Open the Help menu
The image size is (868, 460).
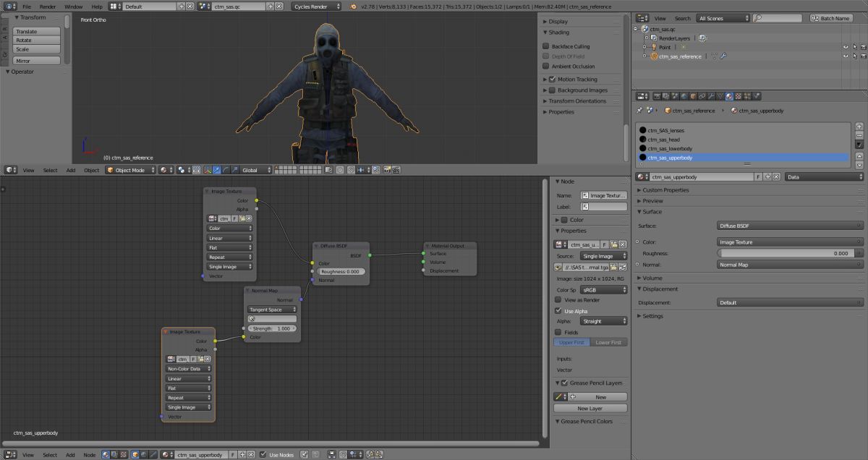click(x=97, y=6)
